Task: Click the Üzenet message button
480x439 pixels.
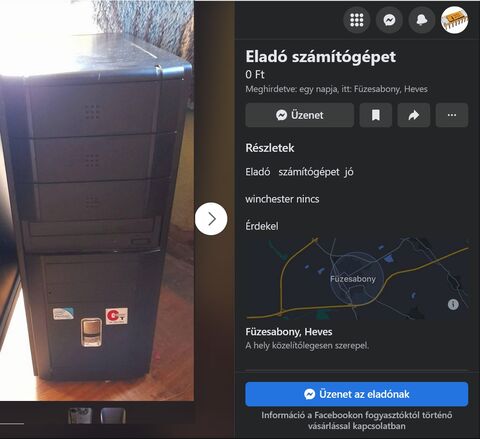Action: pyautogui.click(x=299, y=115)
